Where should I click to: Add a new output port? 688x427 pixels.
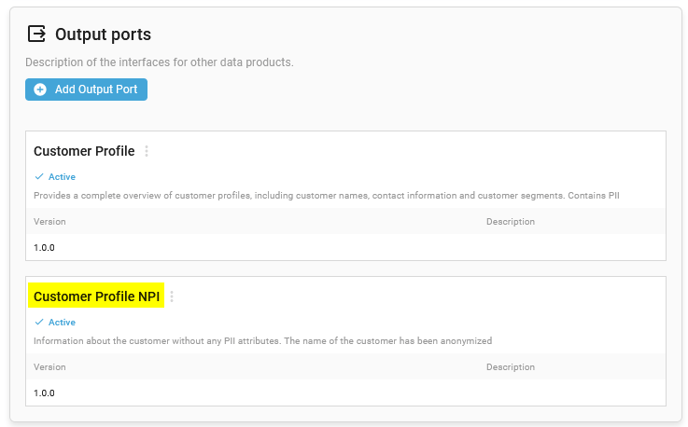(86, 90)
